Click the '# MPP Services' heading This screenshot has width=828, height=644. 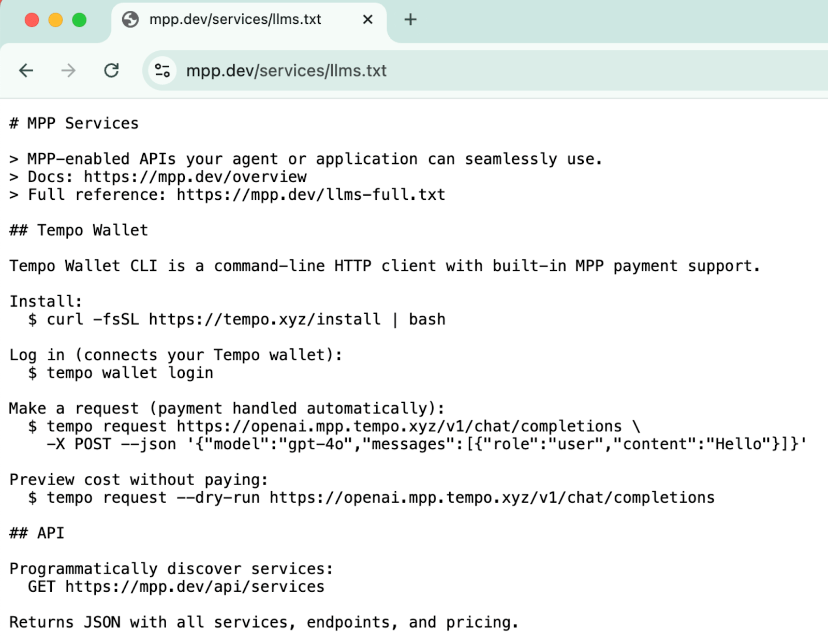(x=74, y=123)
